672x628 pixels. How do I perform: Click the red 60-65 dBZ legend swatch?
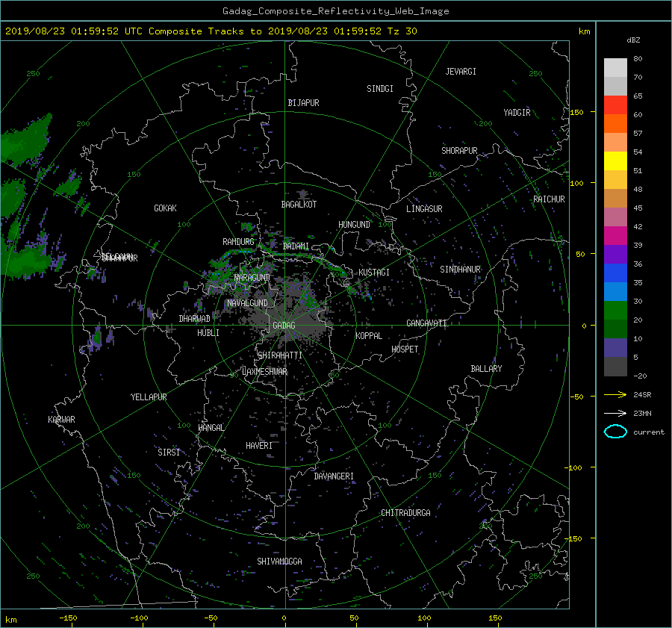pos(615,105)
